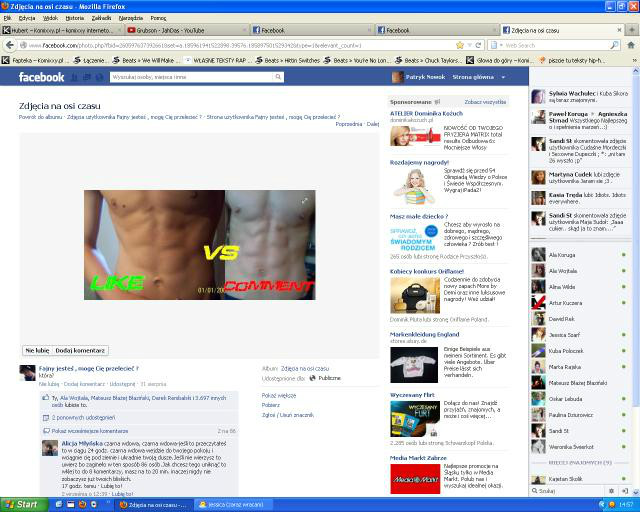Image resolution: width=640 pixels, height=512 pixels.
Task: Click 'Pokaż wcześniejsze komentarze' link
Action: click(x=90, y=431)
